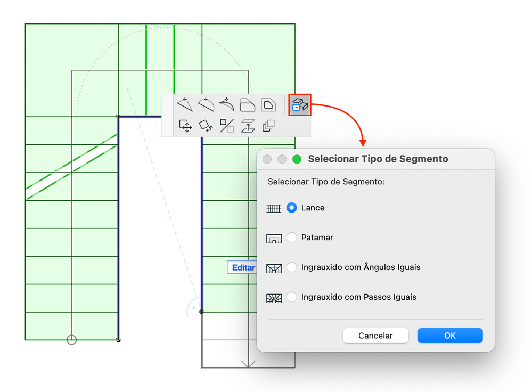Choose the Patamar segment option
The width and height of the screenshot is (532, 392).
click(x=291, y=237)
